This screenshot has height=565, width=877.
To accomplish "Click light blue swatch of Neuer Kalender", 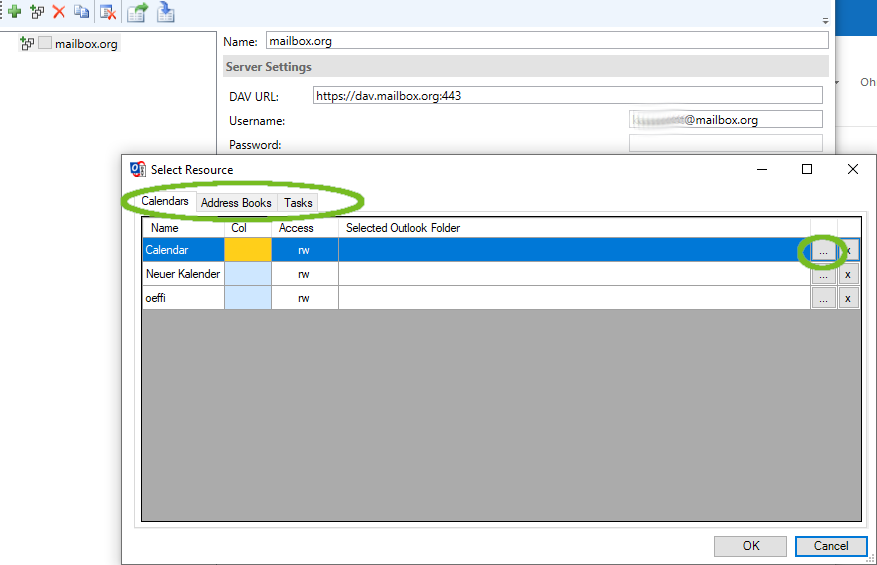I will [248, 274].
